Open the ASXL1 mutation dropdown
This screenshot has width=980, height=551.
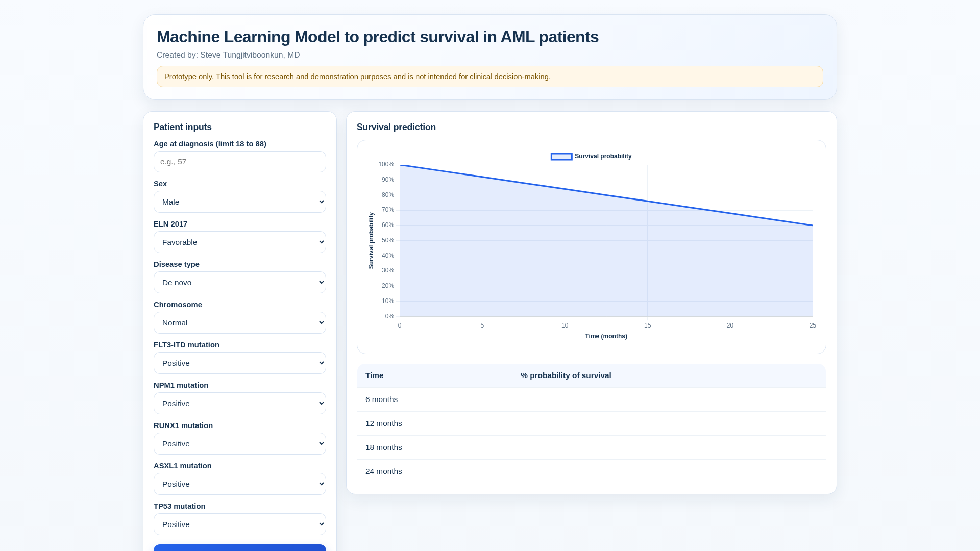[240, 484]
